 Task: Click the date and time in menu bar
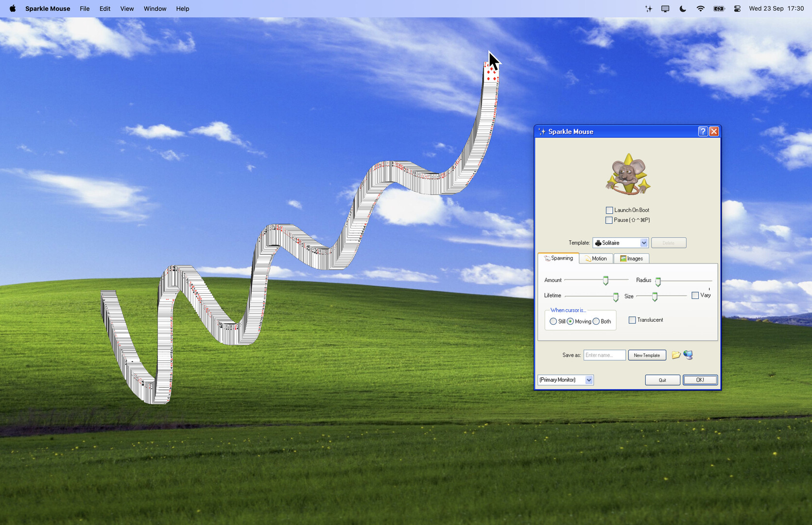point(776,9)
